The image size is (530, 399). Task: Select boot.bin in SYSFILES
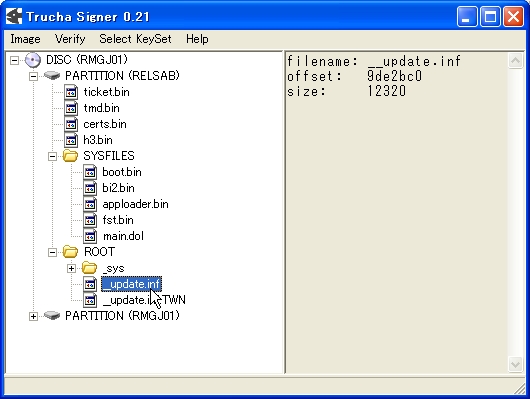click(122, 172)
